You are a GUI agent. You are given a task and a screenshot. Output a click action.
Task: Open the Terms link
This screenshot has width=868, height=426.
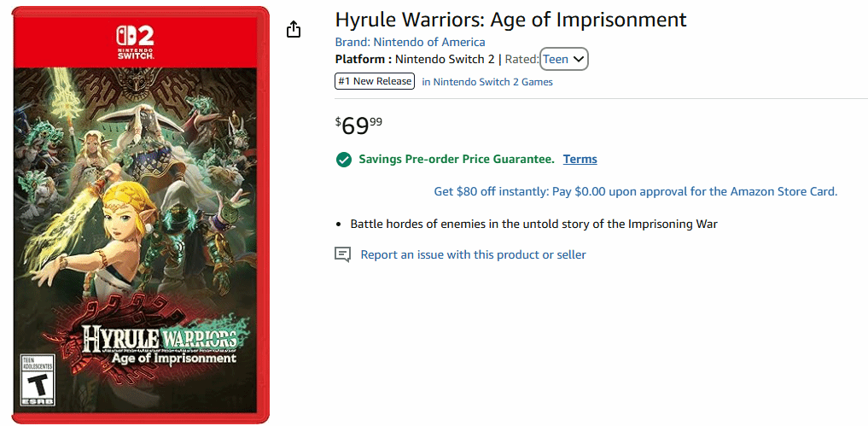pos(580,160)
